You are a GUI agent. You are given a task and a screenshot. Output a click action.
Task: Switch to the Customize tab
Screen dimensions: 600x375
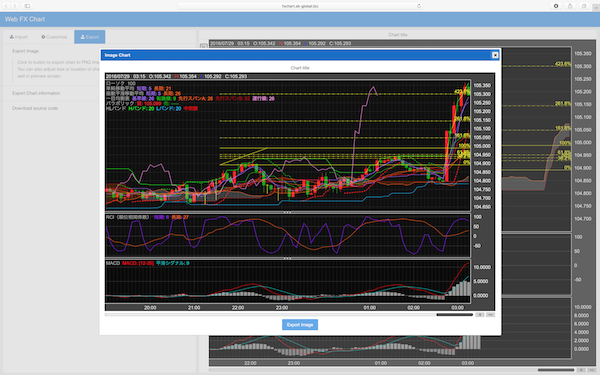coord(54,37)
